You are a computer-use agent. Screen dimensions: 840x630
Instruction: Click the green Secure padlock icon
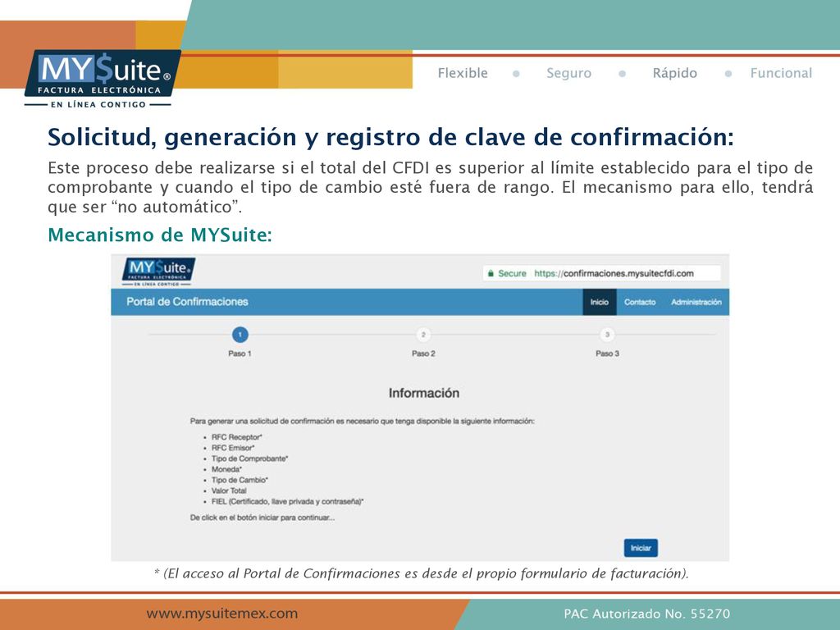coord(491,273)
